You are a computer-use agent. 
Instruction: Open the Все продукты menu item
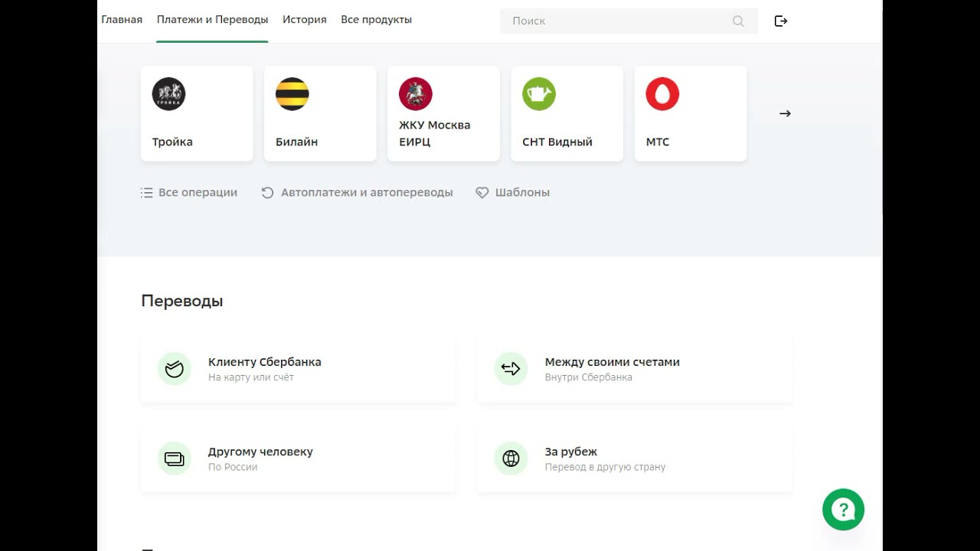point(376,20)
